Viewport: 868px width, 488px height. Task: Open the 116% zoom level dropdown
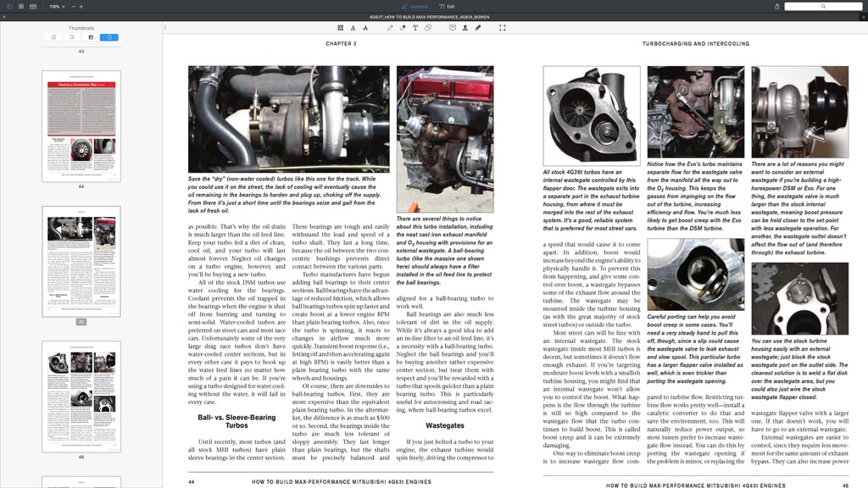click(57, 7)
